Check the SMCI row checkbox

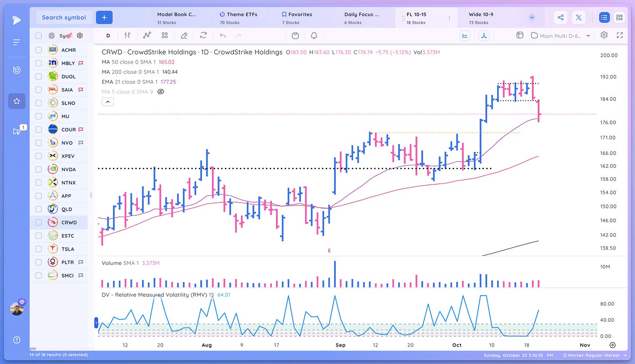38,276
